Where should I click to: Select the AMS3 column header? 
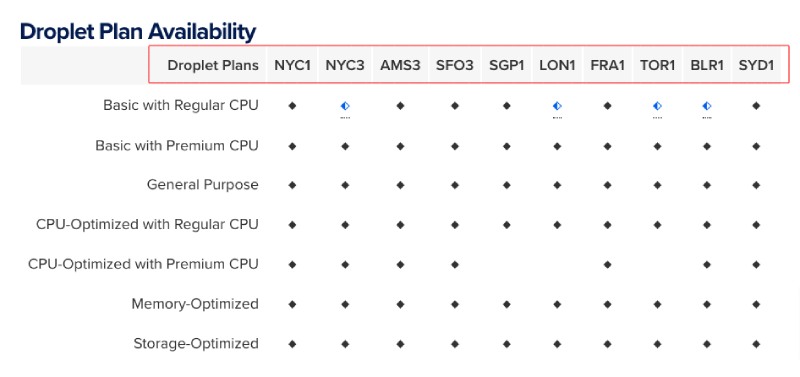(401, 65)
